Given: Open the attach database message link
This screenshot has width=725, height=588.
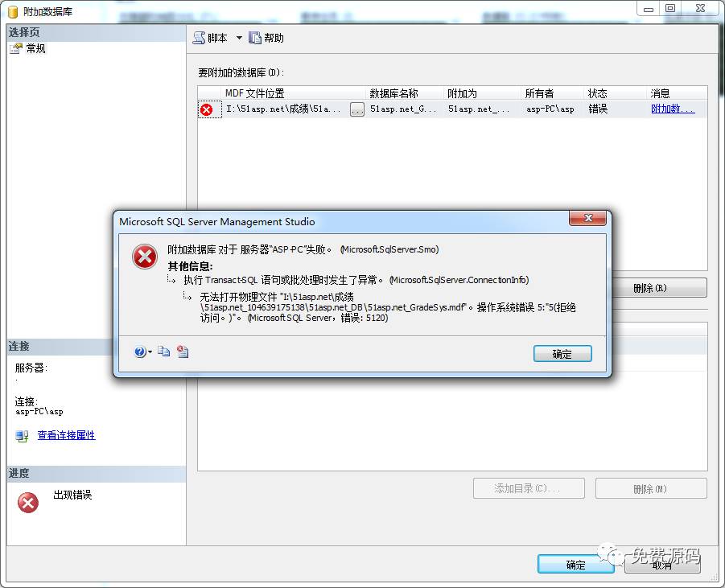Looking at the screenshot, I should tap(673, 109).
